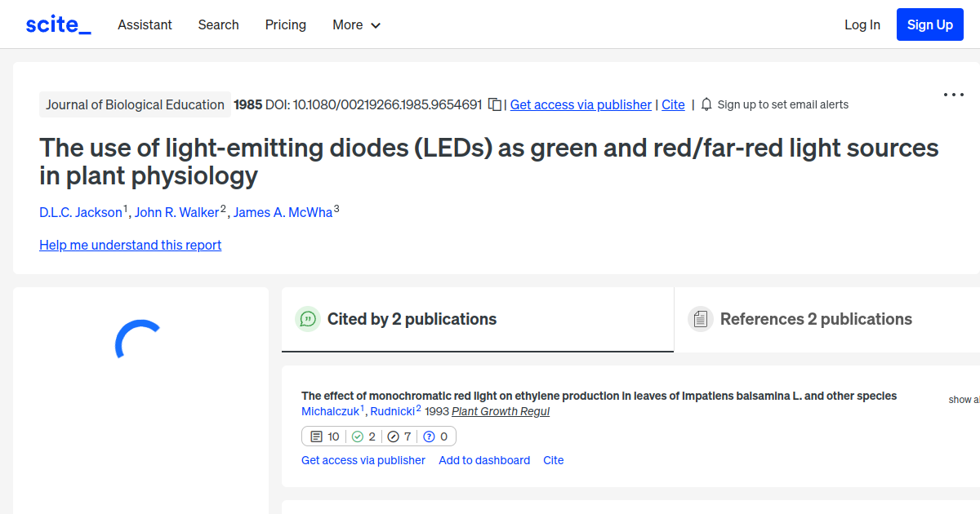980x514 pixels.
Task: Click the unclassified citations question mark icon
Action: pos(430,436)
